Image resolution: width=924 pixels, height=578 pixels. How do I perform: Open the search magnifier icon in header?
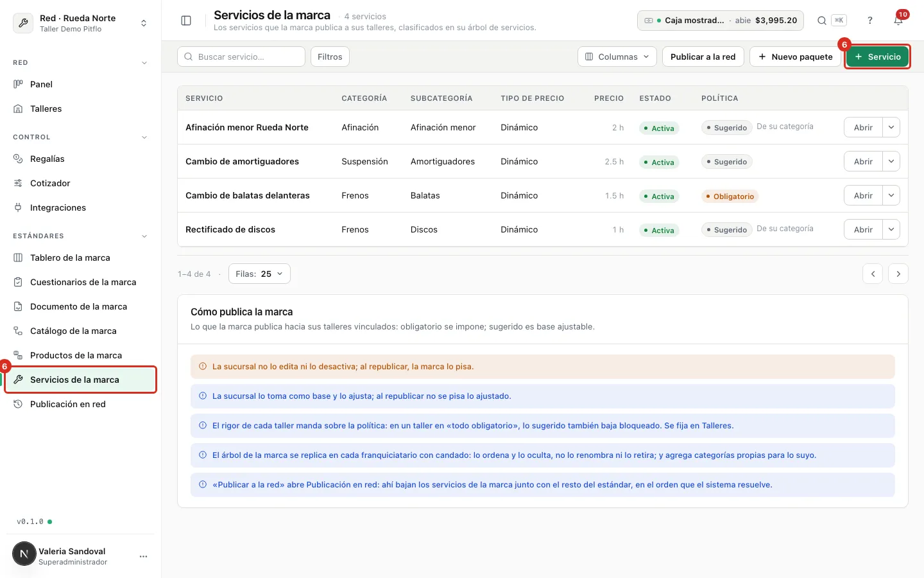pyautogui.click(x=821, y=21)
